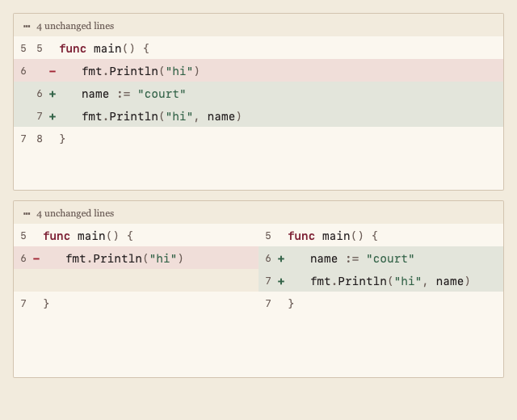Expand 4 unchanged lines in split diff
The height and width of the screenshot is (420, 517).
click(258, 213)
